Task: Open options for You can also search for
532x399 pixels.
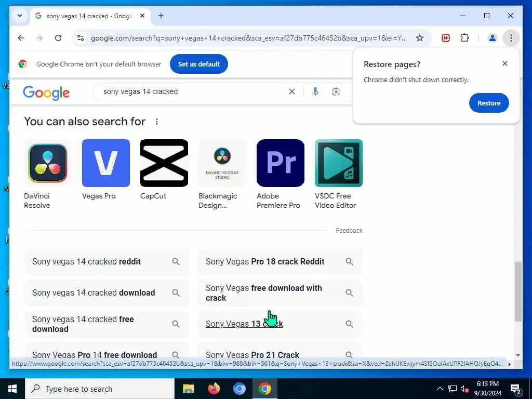Action: [157, 122]
